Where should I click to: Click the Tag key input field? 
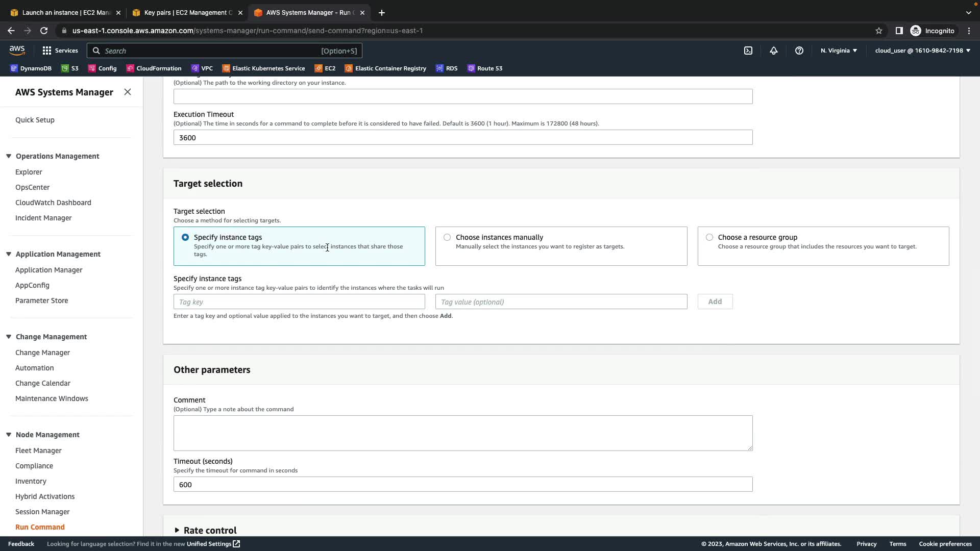point(299,302)
